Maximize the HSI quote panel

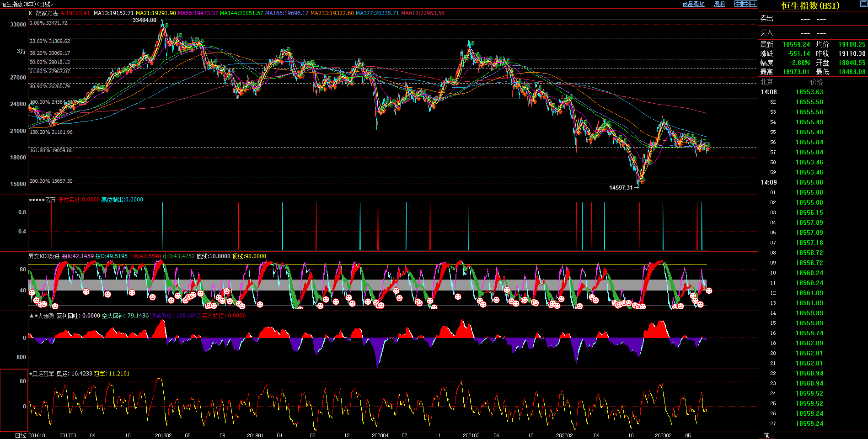(x=863, y=4)
